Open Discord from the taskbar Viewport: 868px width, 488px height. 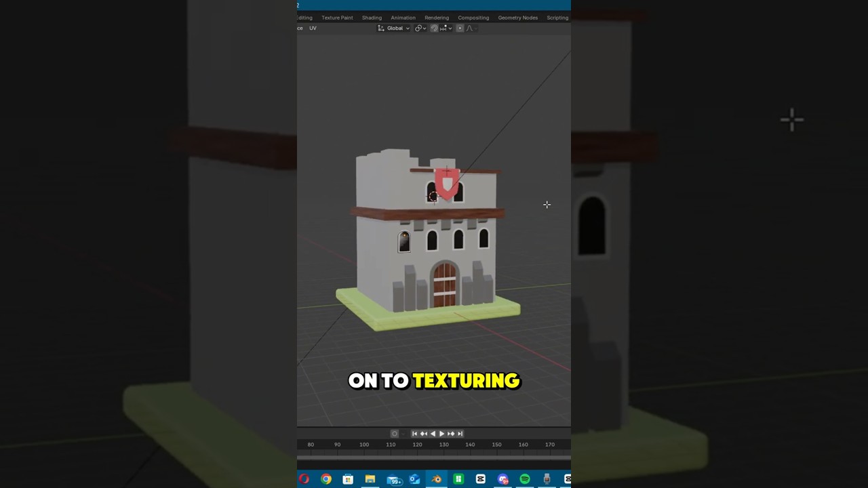click(502, 479)
